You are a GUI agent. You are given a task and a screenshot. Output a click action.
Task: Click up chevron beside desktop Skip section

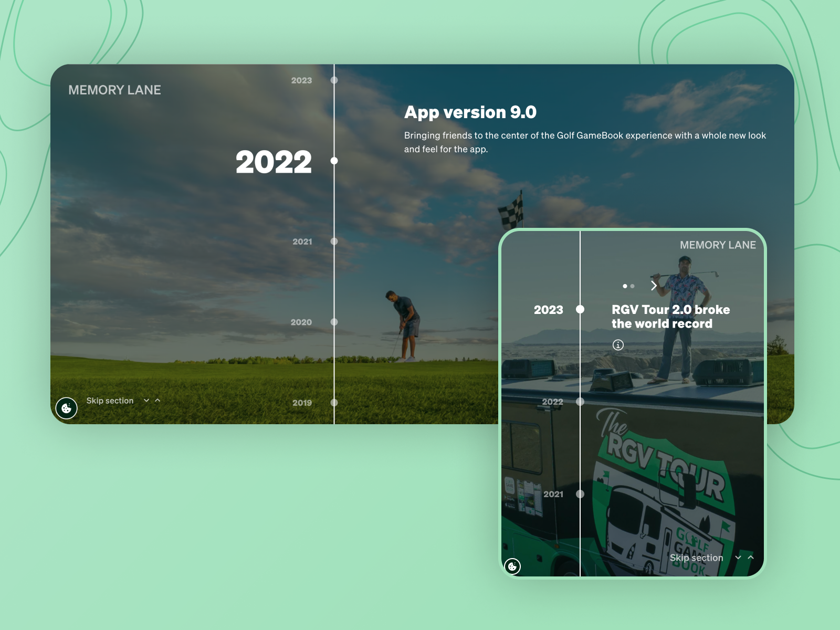pyautogui.click(x=157, y=401)
